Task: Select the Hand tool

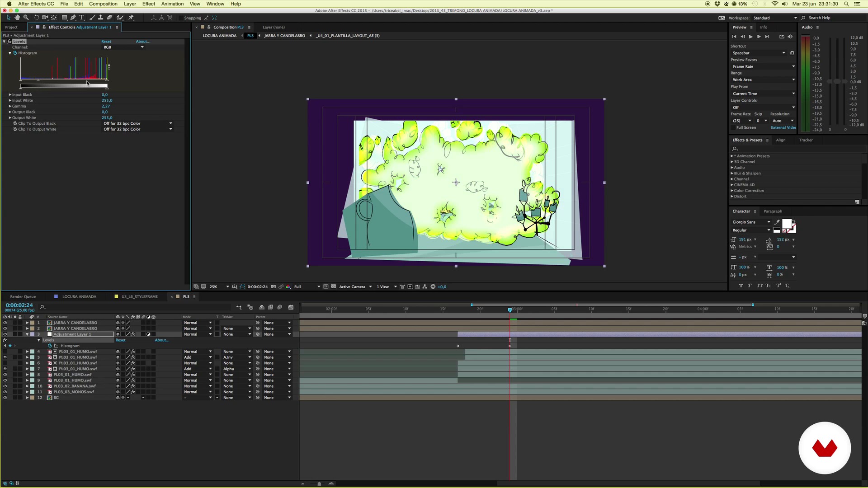Action: 17,18
